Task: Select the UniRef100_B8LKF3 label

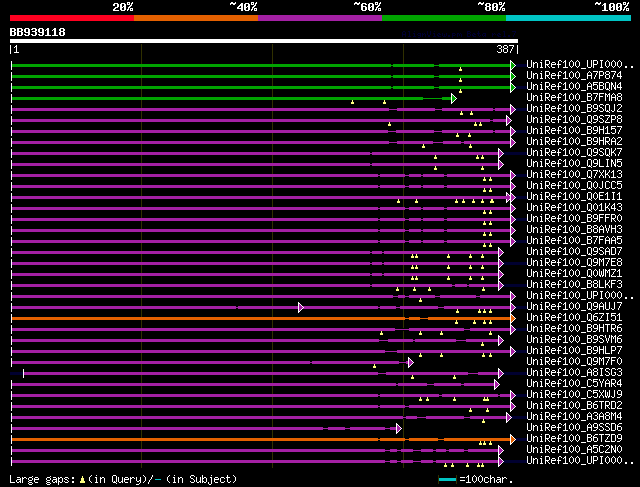Action: click(574, 285)
